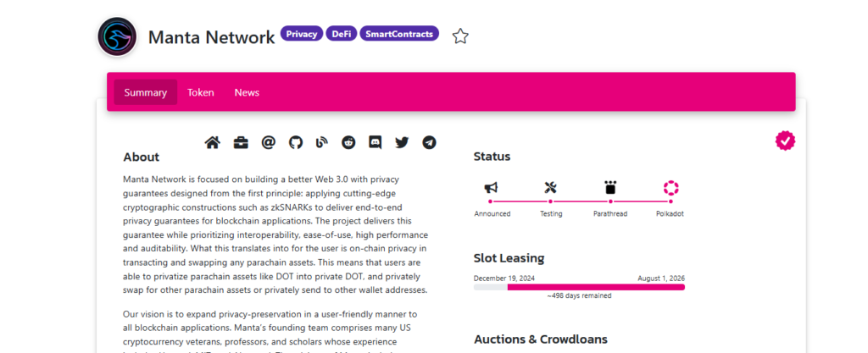This screenshot has width=868, height=353.
Task: Go to the Twitter profile icon
Action: coord(402,142)
